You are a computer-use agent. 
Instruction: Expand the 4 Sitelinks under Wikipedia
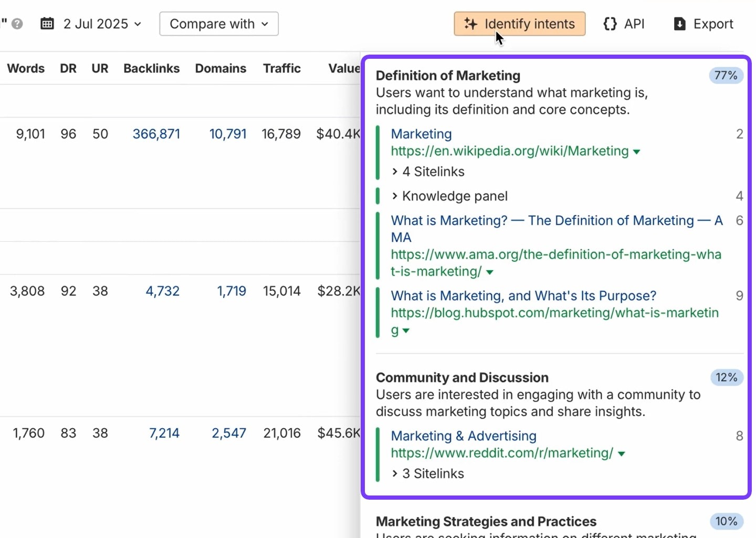click(428, 172)
